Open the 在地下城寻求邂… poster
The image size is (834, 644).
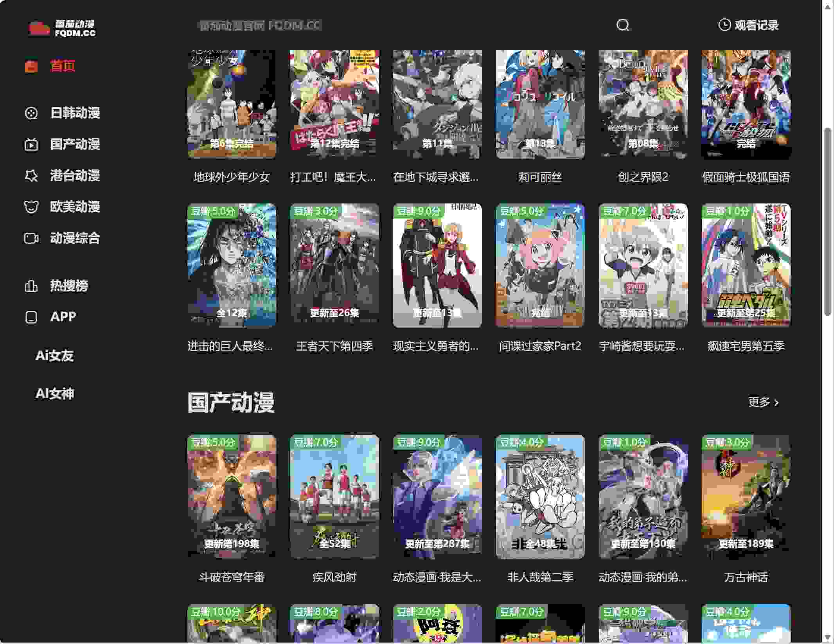click(437, 104)
